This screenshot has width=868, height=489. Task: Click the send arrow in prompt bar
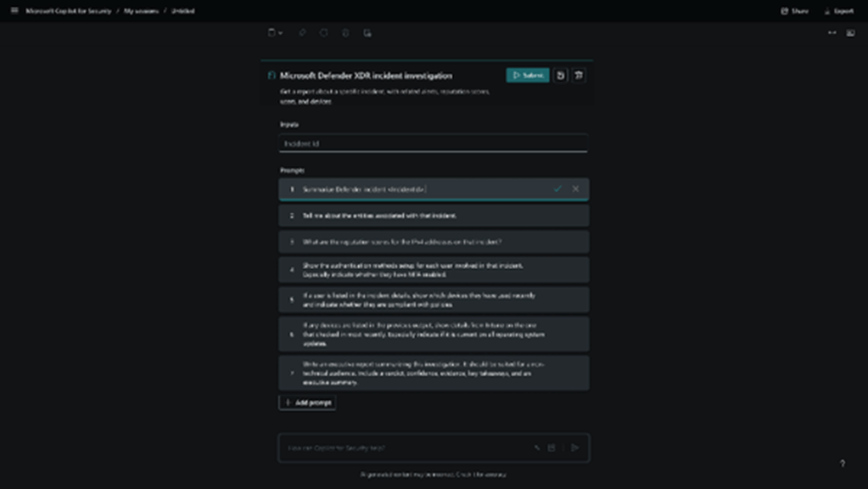point(574,447)
